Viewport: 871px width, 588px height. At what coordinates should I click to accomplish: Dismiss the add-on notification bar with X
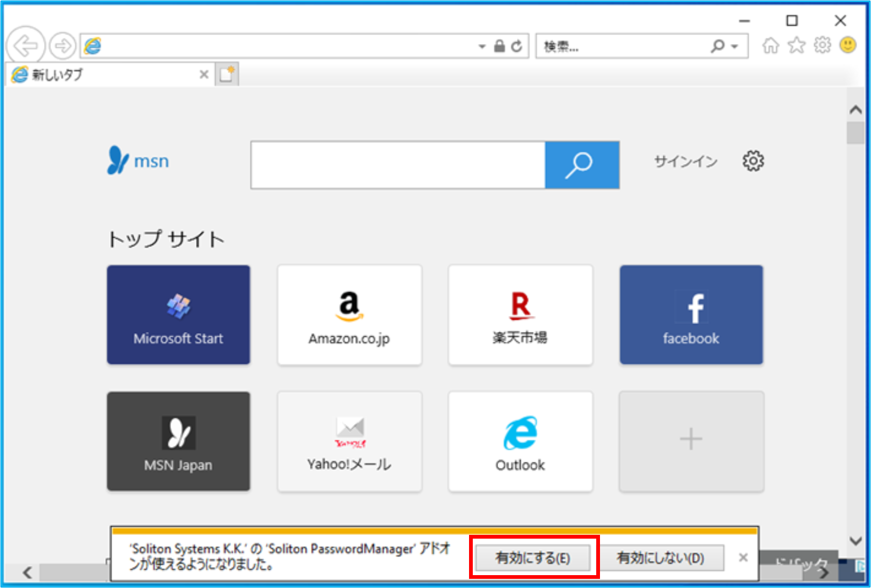[743, 557]
